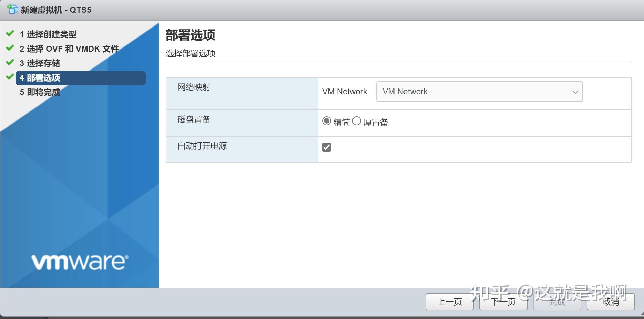Image resolution: width=644 pixels, height=319 pixels.
Task: Open step 1 选择创建类型
Action: (48, 34)
